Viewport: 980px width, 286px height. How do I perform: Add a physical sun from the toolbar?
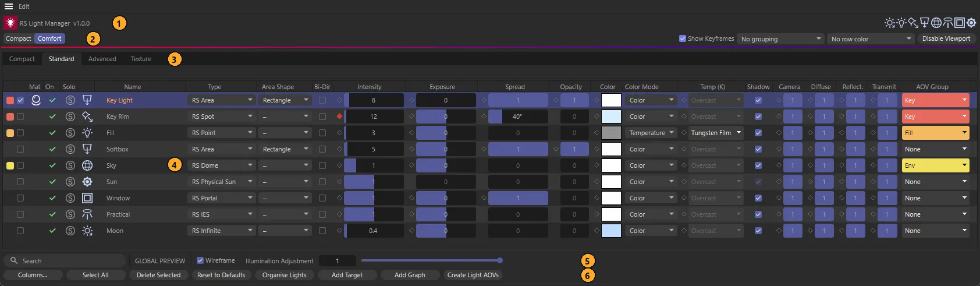click(x=971, y=23)
